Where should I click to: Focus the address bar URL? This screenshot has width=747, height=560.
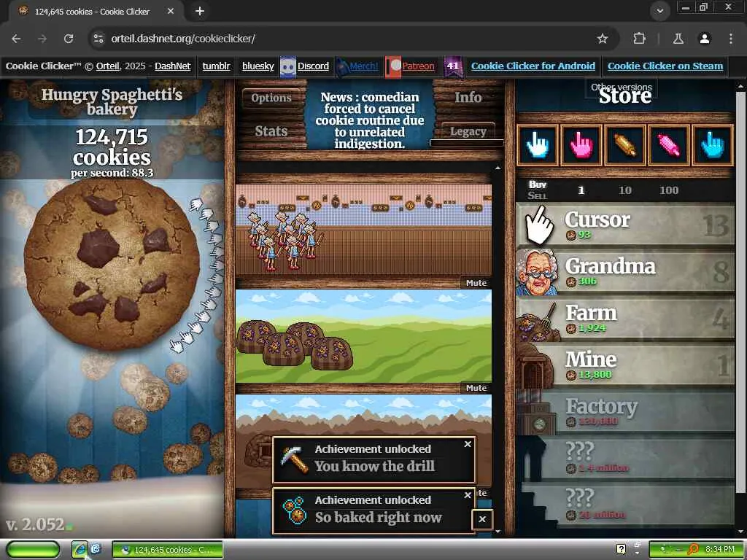point(183,39)
